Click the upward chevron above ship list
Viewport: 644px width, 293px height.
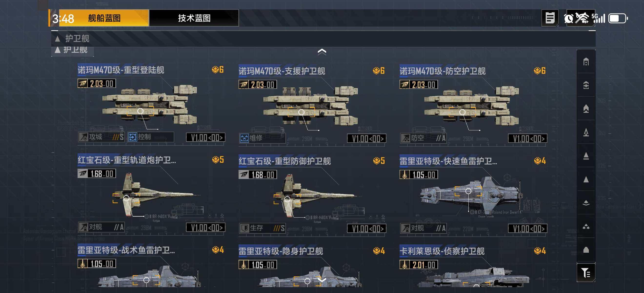coord(322,52)
